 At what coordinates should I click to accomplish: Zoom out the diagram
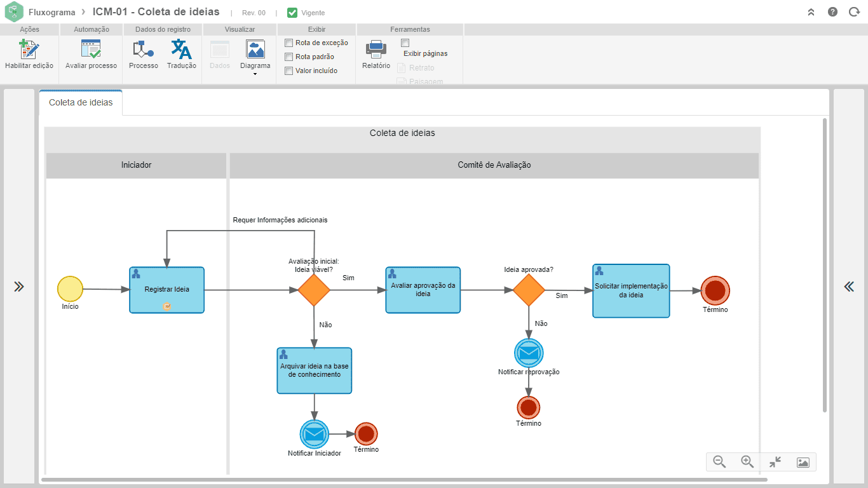[719, 462]
